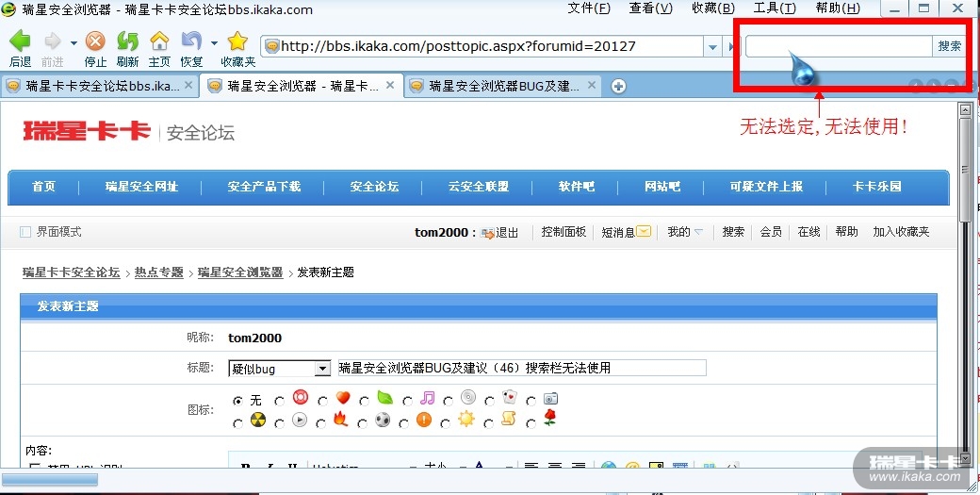Close the 瑞星安全浏览器BUG及建 tab

(593, 86)
